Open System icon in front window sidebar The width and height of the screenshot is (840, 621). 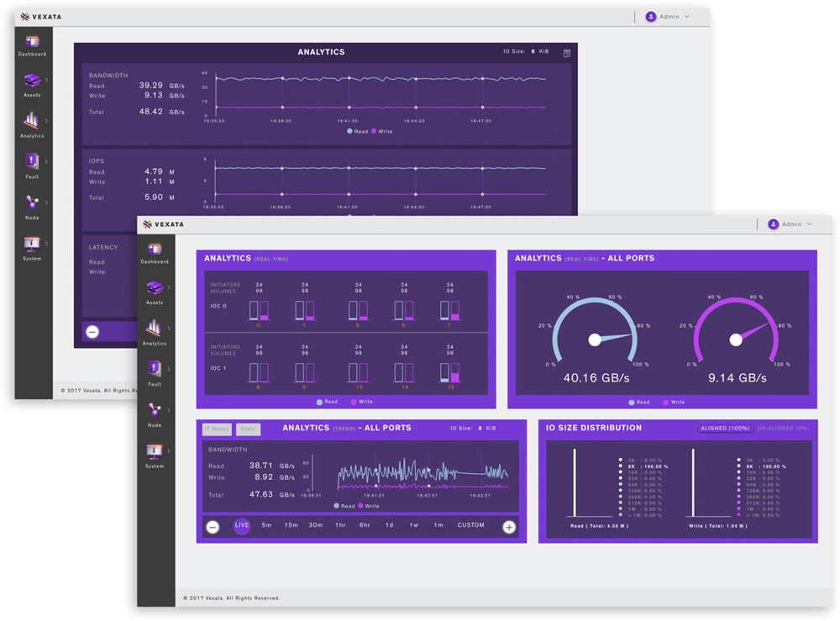point(155,454)
